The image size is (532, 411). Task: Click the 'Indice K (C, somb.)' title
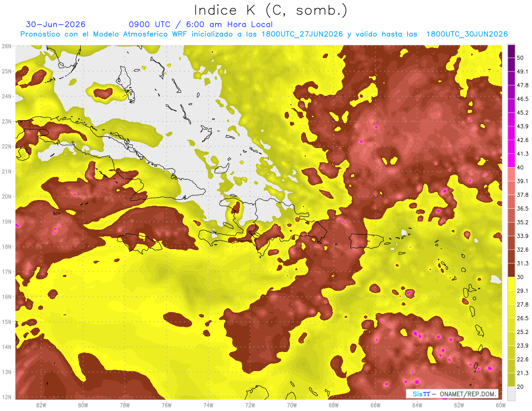tap(270, 11)
